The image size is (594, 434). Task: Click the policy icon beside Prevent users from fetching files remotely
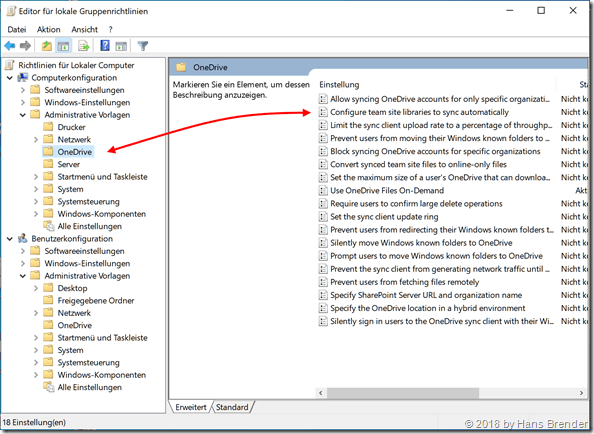(x=323, y=282)
